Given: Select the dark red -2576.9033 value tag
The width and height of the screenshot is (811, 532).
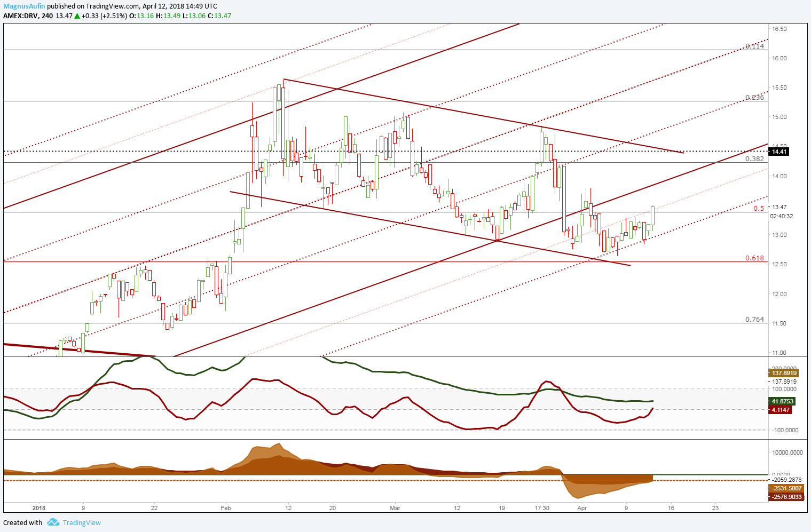Looking at the screenshot, I should [x=786, y=497].
